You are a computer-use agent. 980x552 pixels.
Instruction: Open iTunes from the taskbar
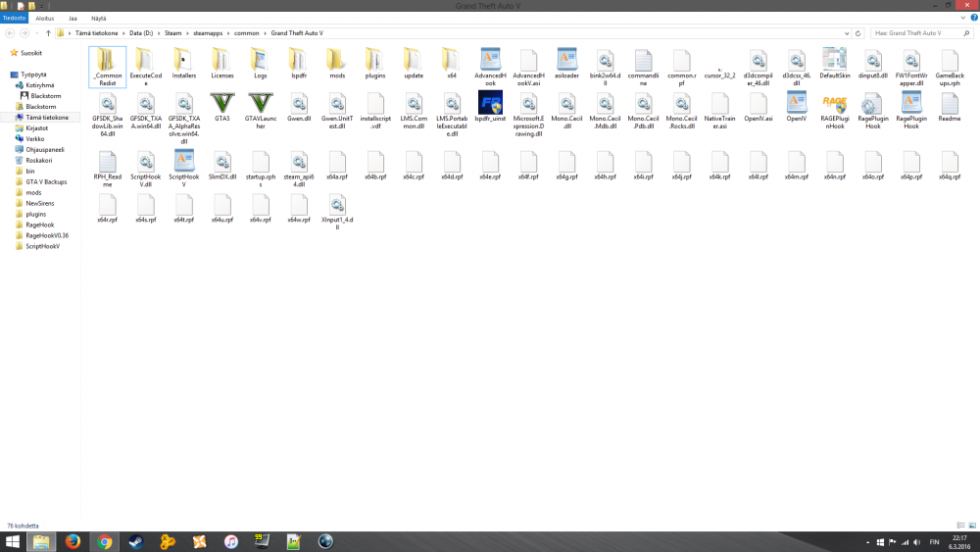coord(230,541)
